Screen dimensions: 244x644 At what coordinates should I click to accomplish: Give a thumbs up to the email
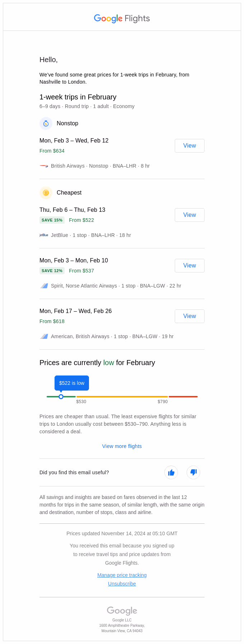point(171,472)
